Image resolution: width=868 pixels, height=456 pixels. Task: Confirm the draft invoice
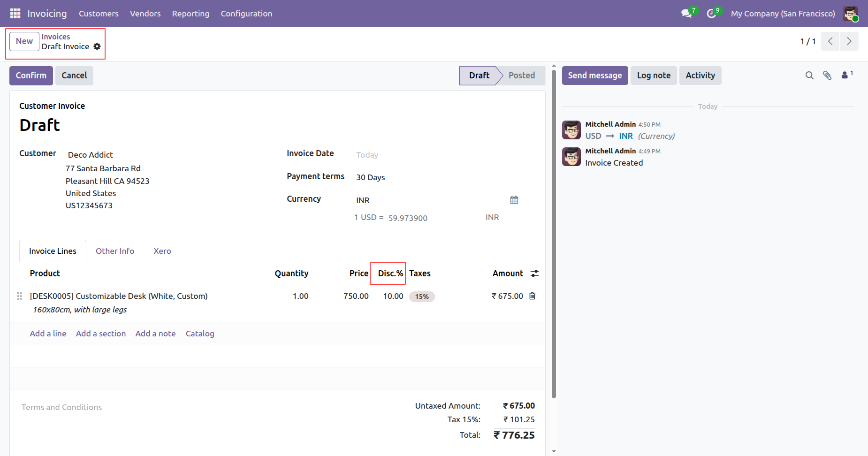pos(31,76)
